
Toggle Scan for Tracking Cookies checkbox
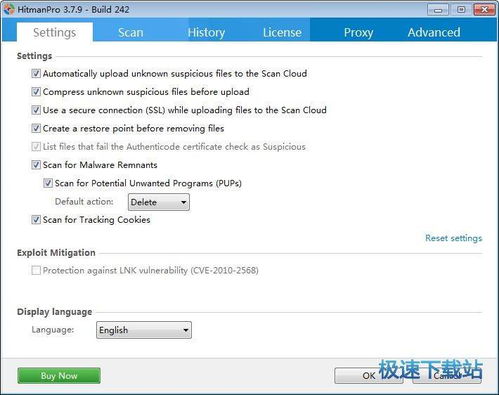(x=36, y=220)
